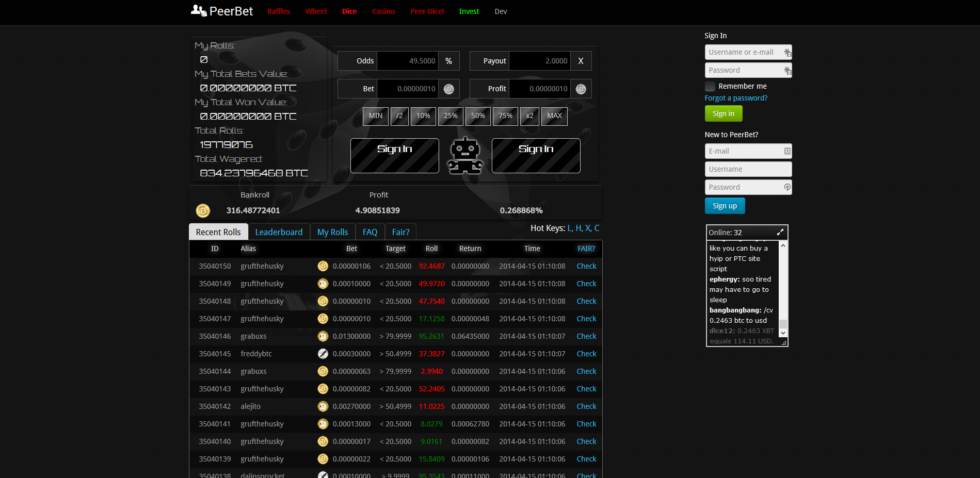
Task: Open the Wheel menu item
Action: 316,11
